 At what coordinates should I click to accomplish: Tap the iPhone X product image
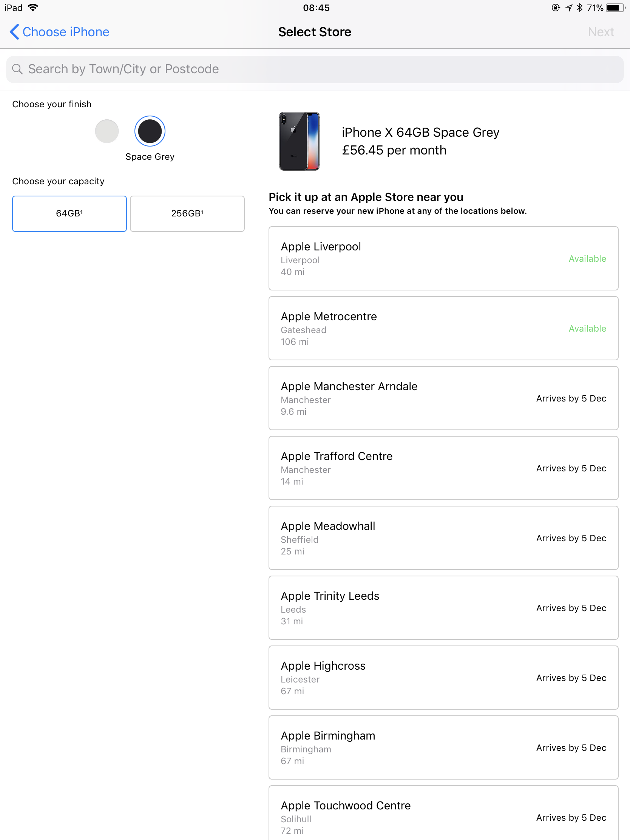tap(299, 141)
